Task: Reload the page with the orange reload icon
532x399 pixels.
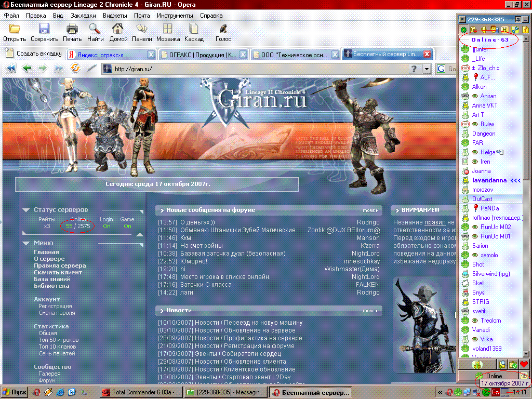Action: coord(75,68)
